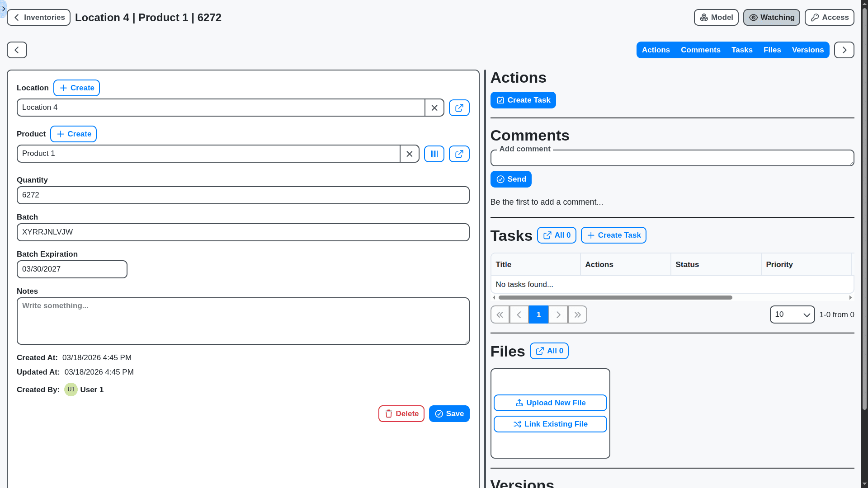The image size is (868, 488).
Task: Open all tasks via the All 0 link
Action: click(x=557, y=235)
